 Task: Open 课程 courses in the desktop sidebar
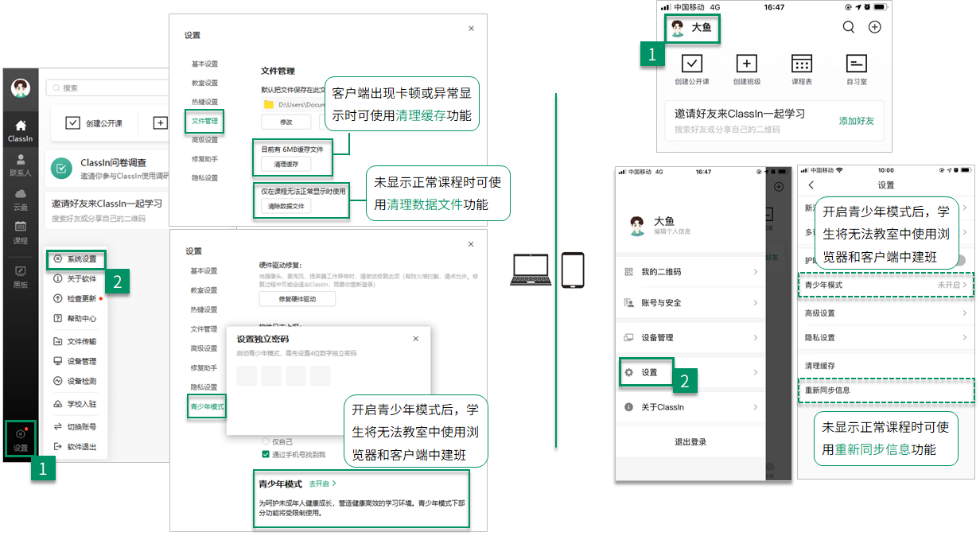(20, 233)
